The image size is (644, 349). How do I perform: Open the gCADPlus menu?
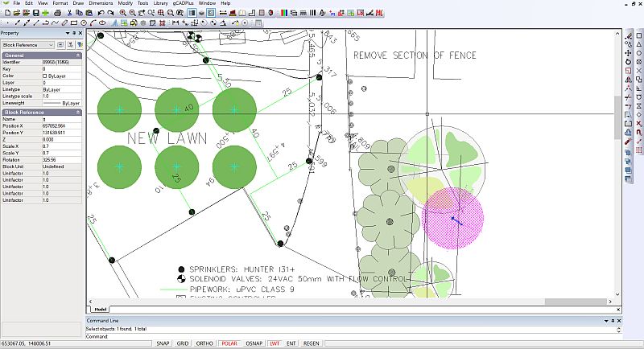[x=183, y=3]
